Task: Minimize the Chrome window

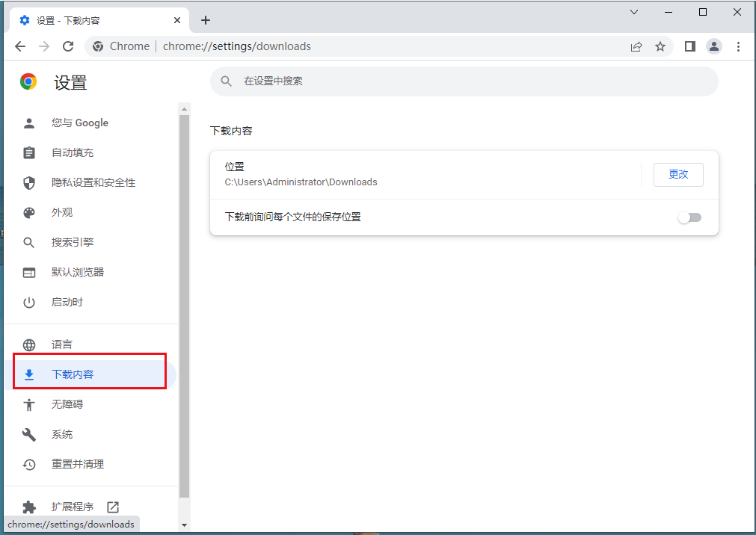Action: point(669,12)
